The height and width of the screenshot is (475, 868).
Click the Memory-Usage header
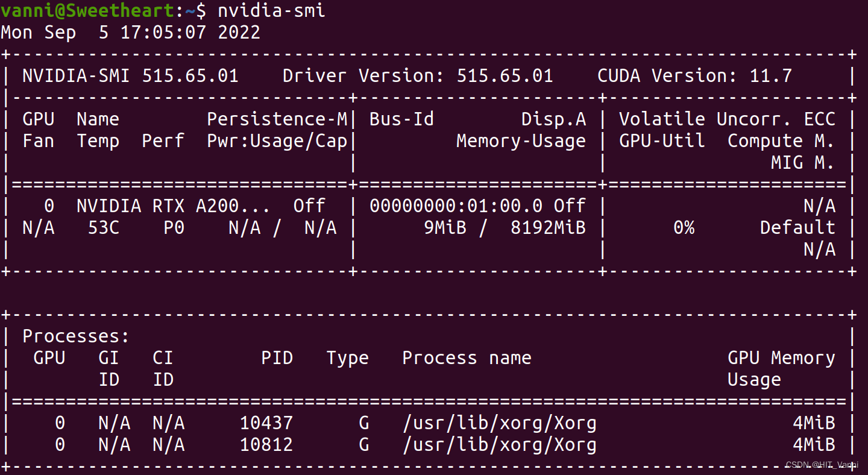pos(521,140)
